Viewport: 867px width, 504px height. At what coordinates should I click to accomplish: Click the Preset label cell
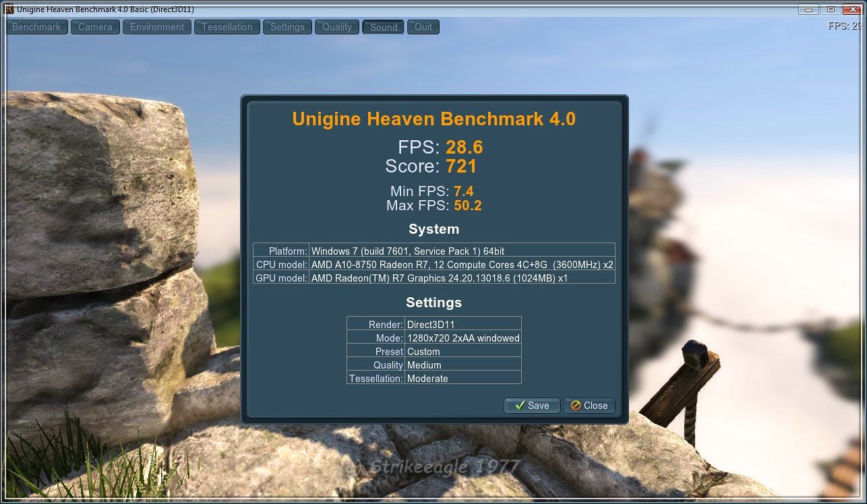coord(376,351)
